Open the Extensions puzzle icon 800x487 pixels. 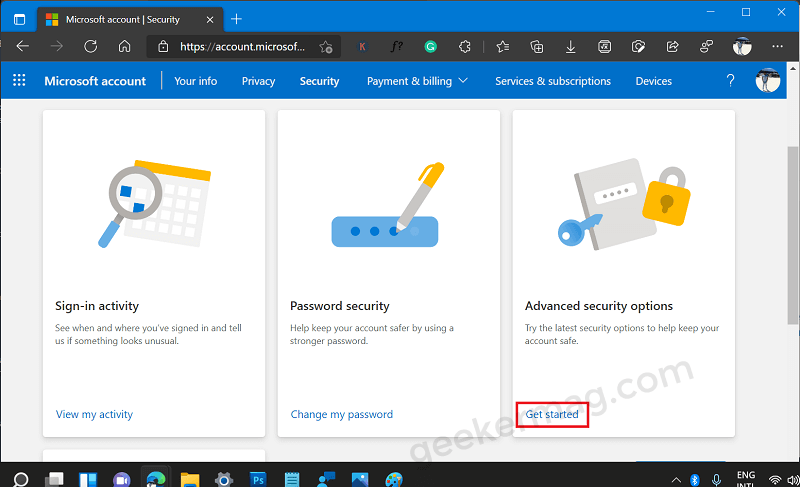pos(465,47)
